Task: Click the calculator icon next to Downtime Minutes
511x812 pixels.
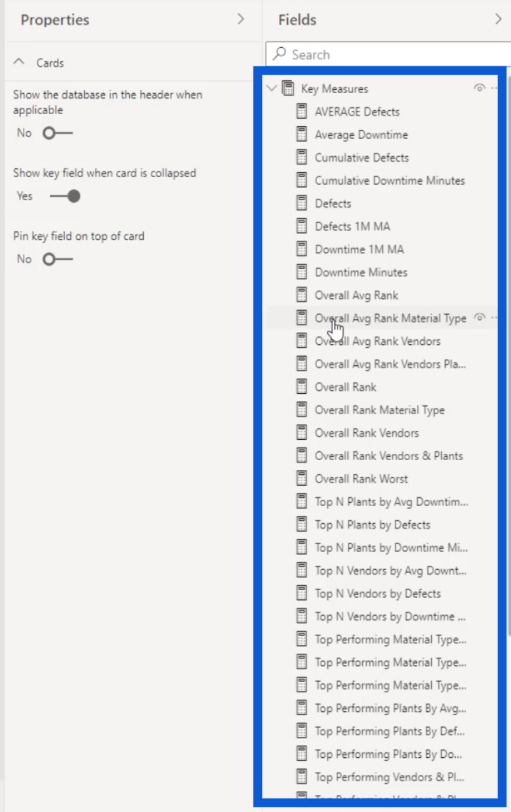Action: coord(301,272)
